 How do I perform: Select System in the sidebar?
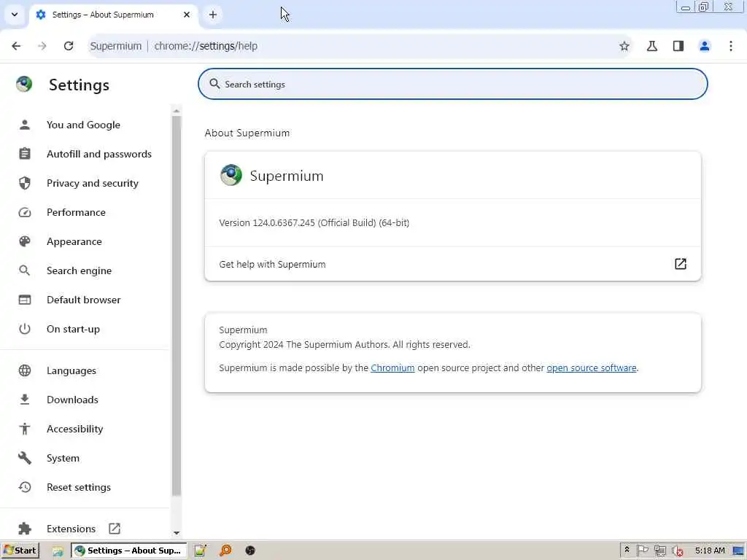click(63, 458)
